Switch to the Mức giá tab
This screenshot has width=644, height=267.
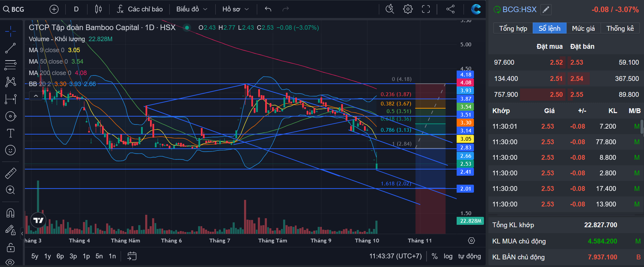pyautogui.click(x=584, y=28)
